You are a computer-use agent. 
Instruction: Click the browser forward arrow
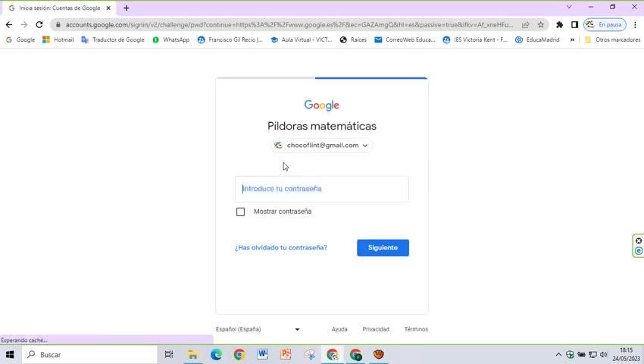23,25
